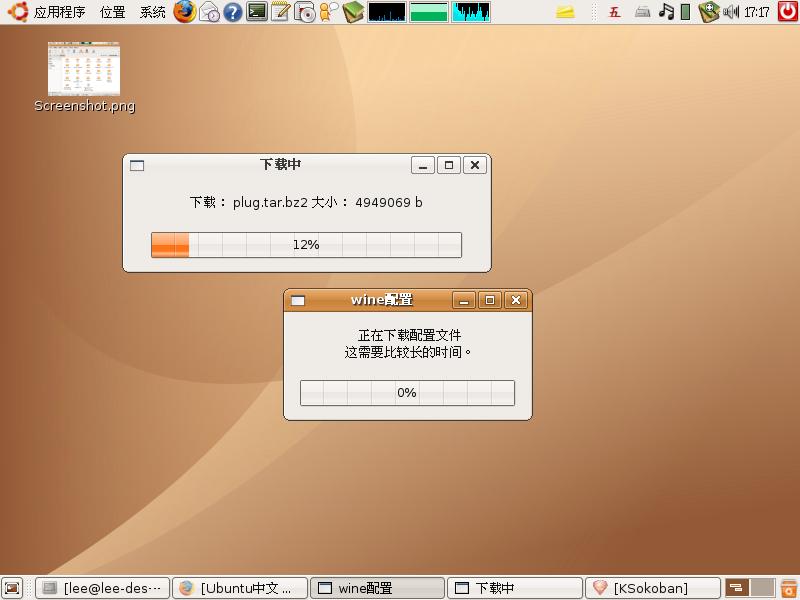Viewport: 800px width, 600px height.
Task: Open the 位置 (Places) menu
Action: tap(112, 12)
